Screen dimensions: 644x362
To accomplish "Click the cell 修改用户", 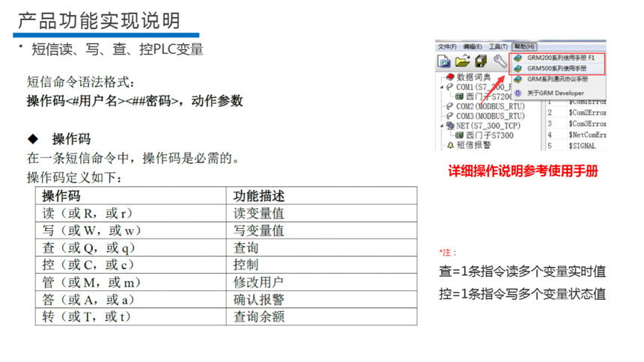I will 321,283.
